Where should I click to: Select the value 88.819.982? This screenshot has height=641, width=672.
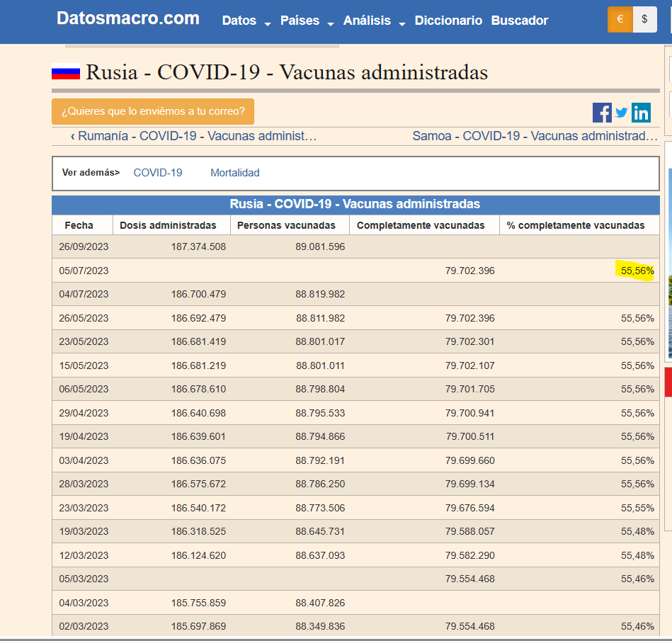[320, 295]
